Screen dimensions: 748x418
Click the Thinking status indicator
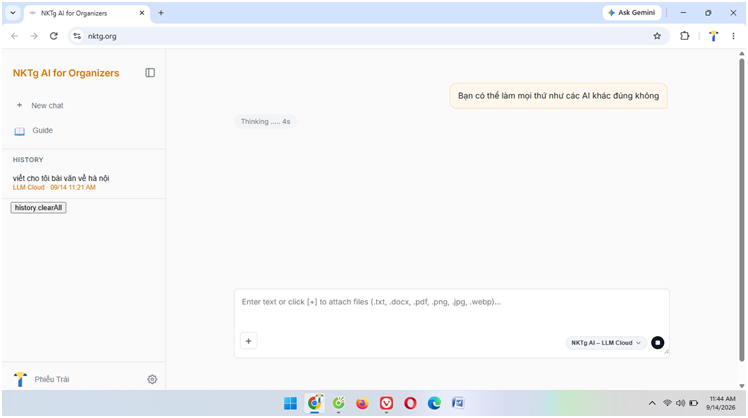coord(265,122)
